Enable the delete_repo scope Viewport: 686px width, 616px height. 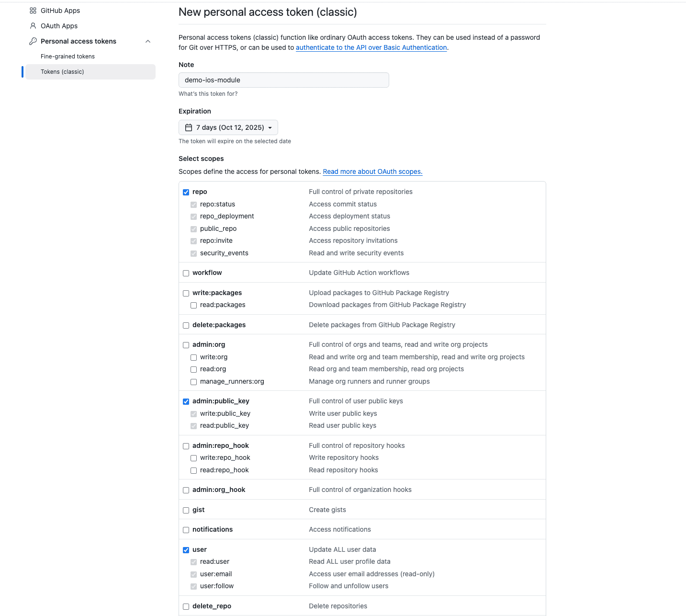pos(186,606)
